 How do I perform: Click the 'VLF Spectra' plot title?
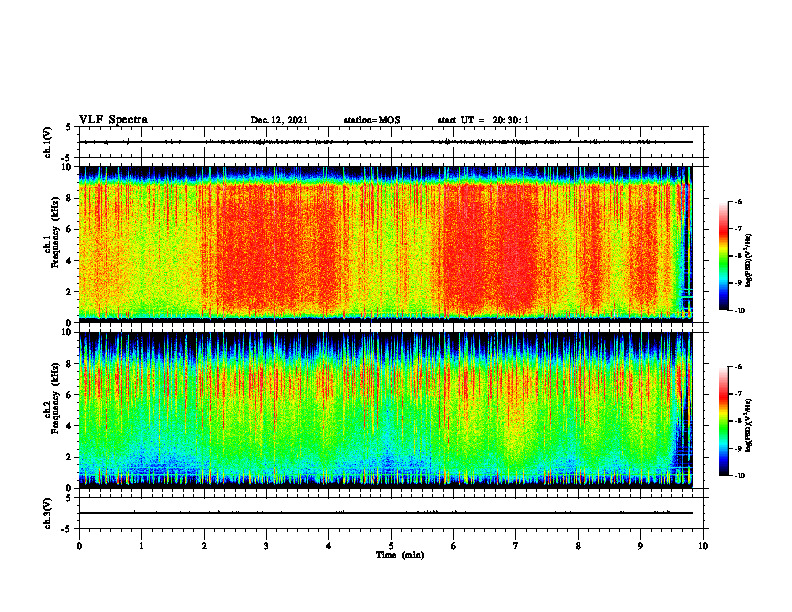point(113,120)
